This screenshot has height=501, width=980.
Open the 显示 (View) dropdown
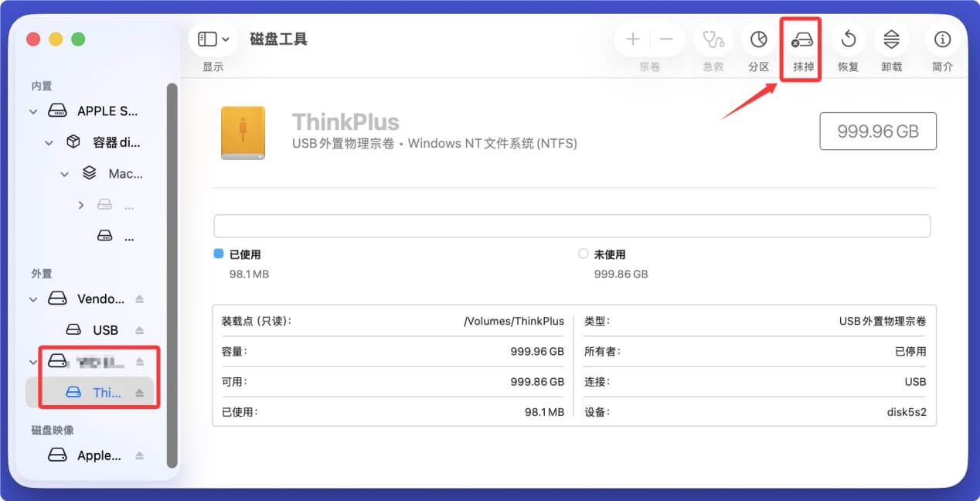(212, 39)
